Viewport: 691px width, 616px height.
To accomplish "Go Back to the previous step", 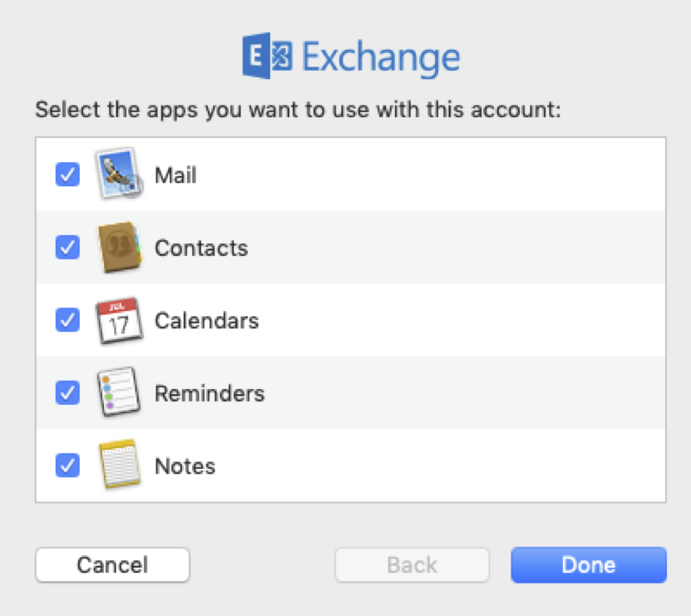I will pos(412,565).
